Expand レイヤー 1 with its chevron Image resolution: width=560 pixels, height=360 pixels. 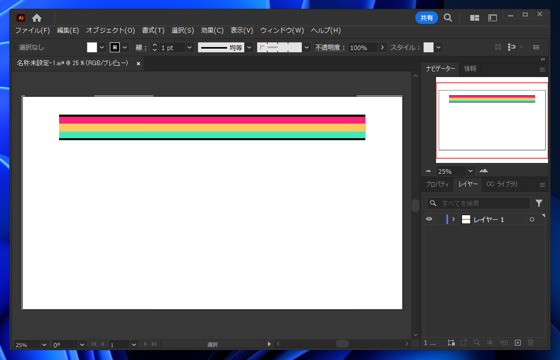(x=454, y=219)
